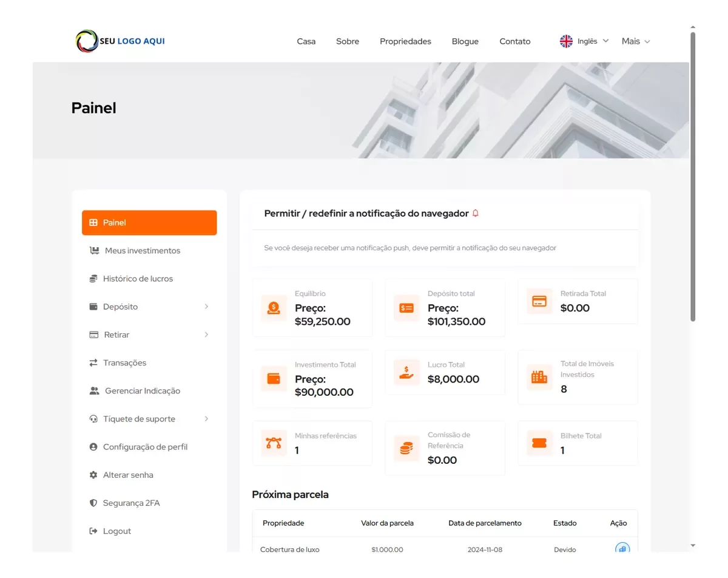Expand the Depósito sidebar submenu
The image size is (728, 578).
206,307
